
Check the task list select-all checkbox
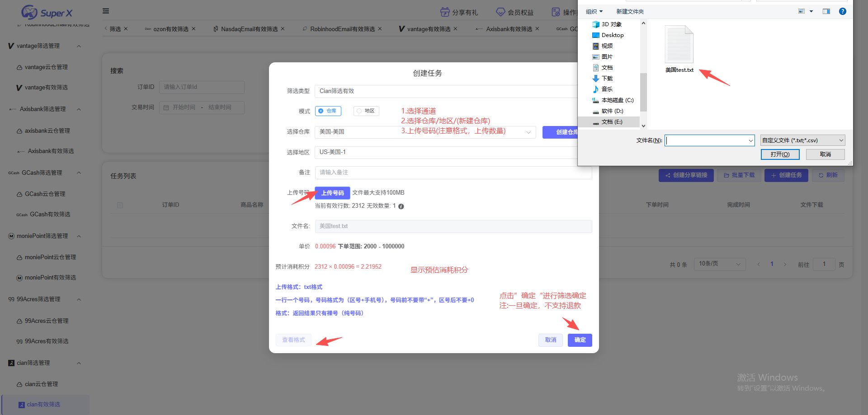[x=120, y=205]
